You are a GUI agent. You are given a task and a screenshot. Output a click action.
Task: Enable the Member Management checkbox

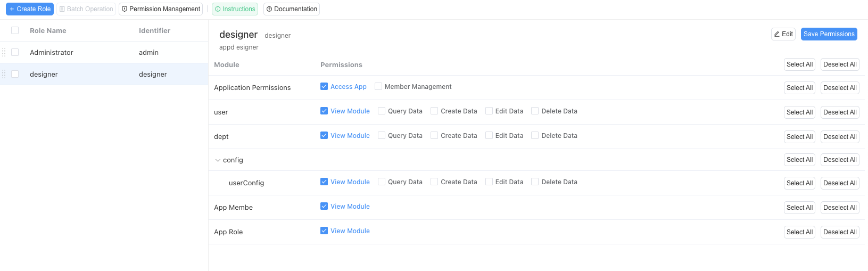[x=378, y=86]
